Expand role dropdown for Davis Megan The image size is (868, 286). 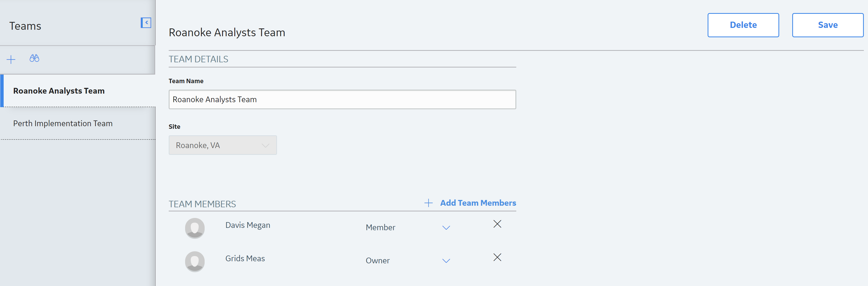(446, 228)
